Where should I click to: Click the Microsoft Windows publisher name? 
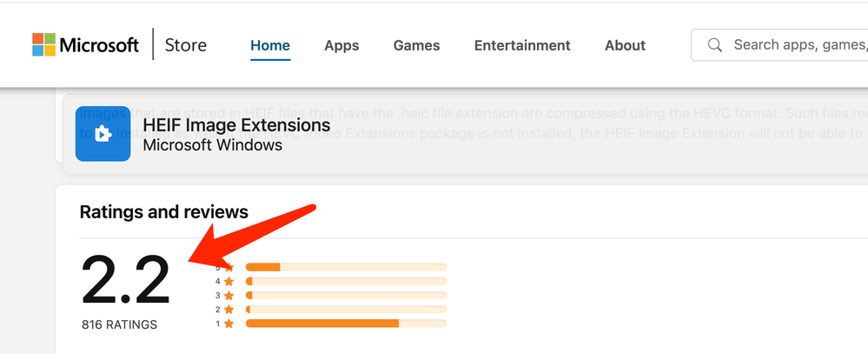point(213,145)
